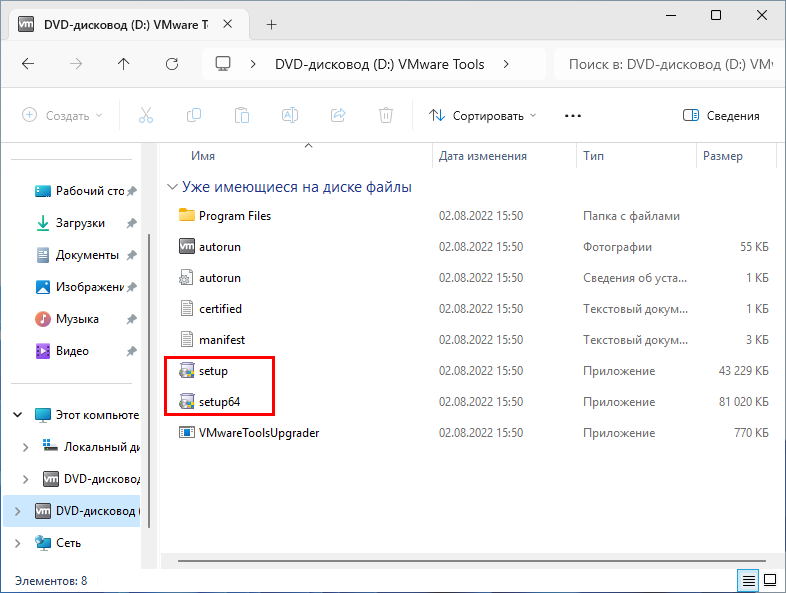Open the Создать dropdown menu
Viewport: 786px width, 593px height.
tap(62, 116)
